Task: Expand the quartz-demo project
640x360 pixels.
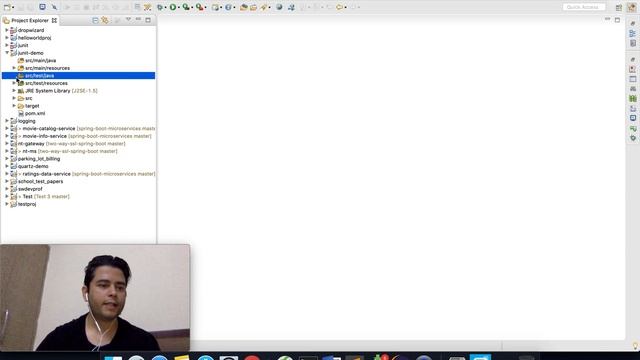Action: coord(7,166)
